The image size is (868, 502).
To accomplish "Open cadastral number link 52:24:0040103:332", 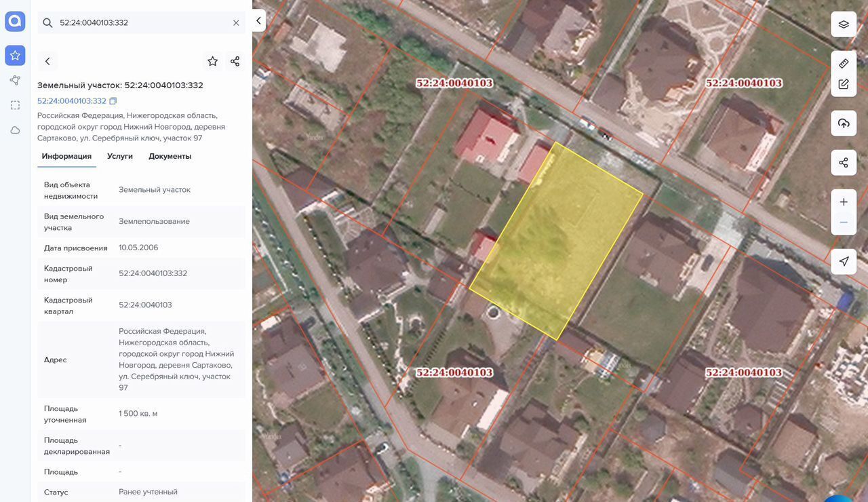I will pyautogui.click(x=72, y=101).
